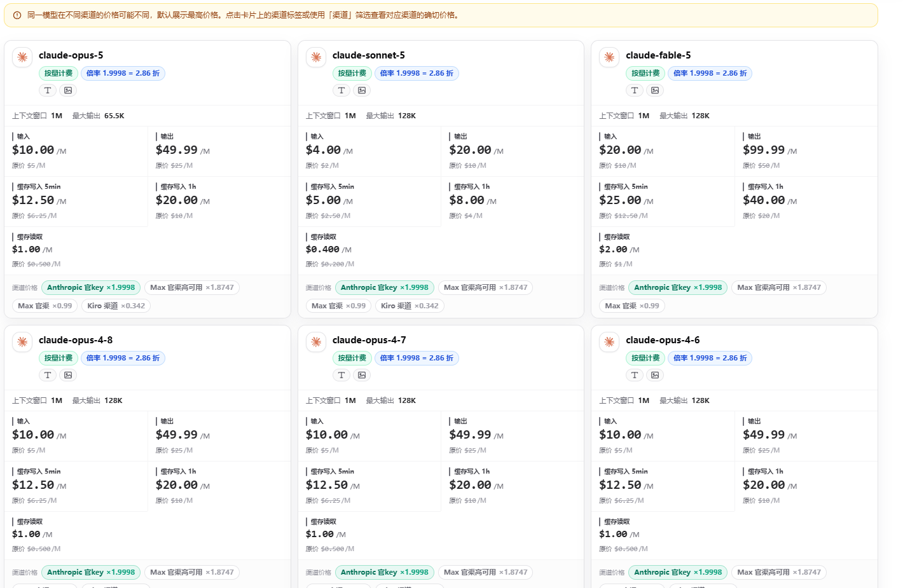Click the 按量计费 badge on claude-opus-5
903x588 pixels.
point(59,73)
